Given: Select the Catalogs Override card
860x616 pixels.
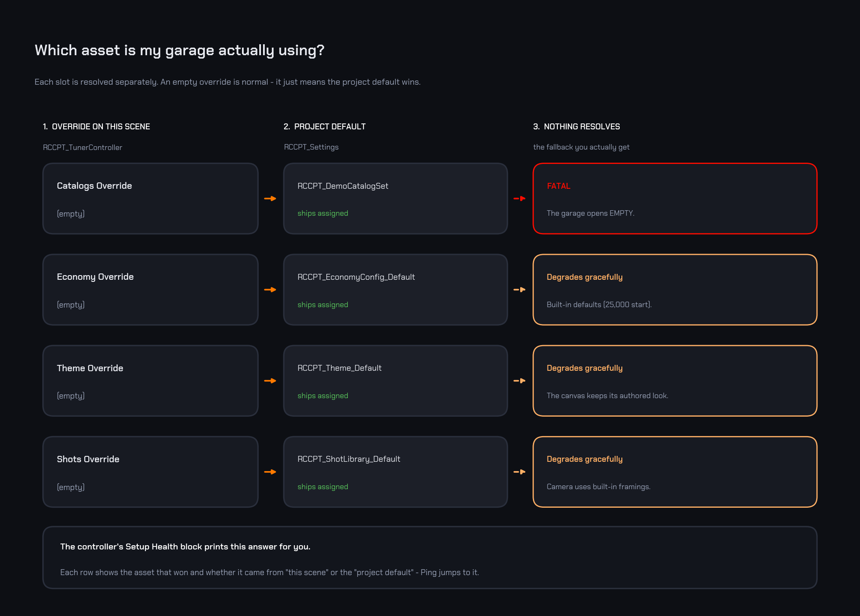Looking at the screenshot, I should [150, 198].
